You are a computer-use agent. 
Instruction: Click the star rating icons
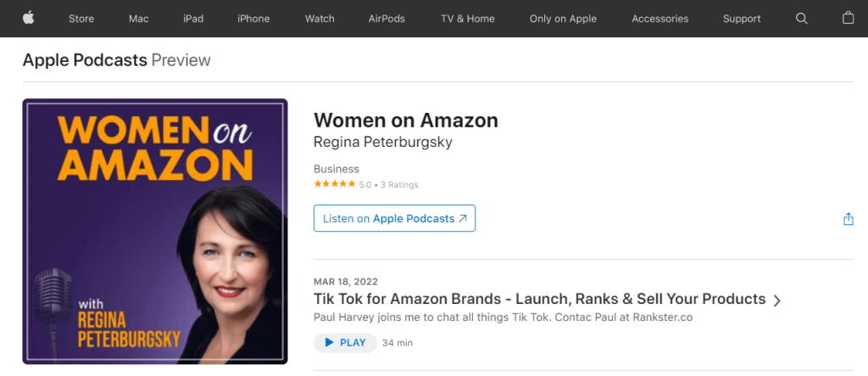coord(334,184)
